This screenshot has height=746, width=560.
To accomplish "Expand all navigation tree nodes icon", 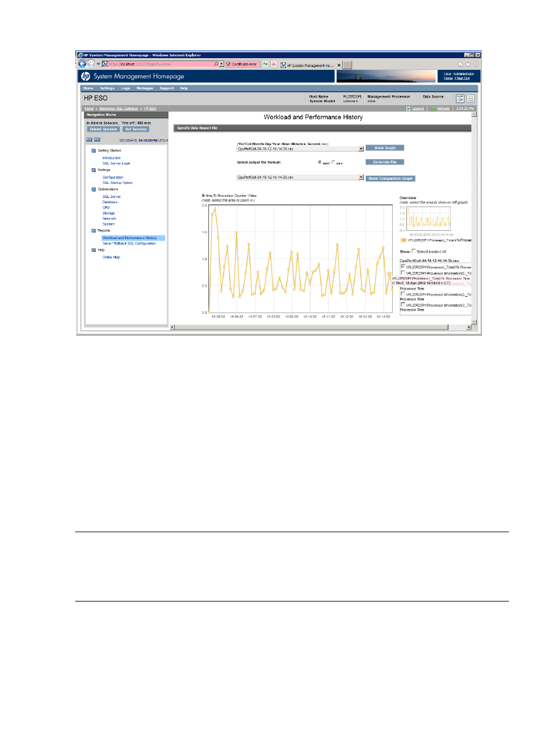I will point(89,140).
